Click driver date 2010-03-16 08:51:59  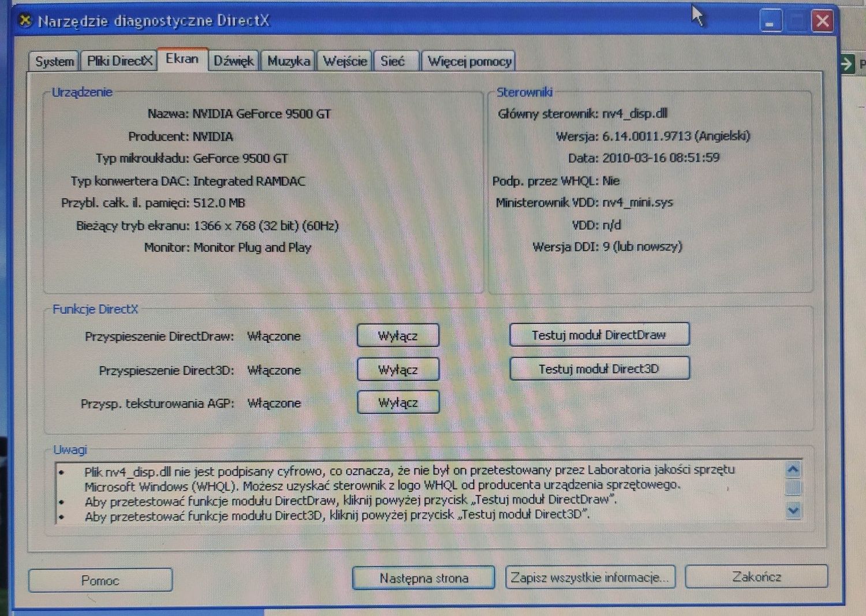pos(660,158)
